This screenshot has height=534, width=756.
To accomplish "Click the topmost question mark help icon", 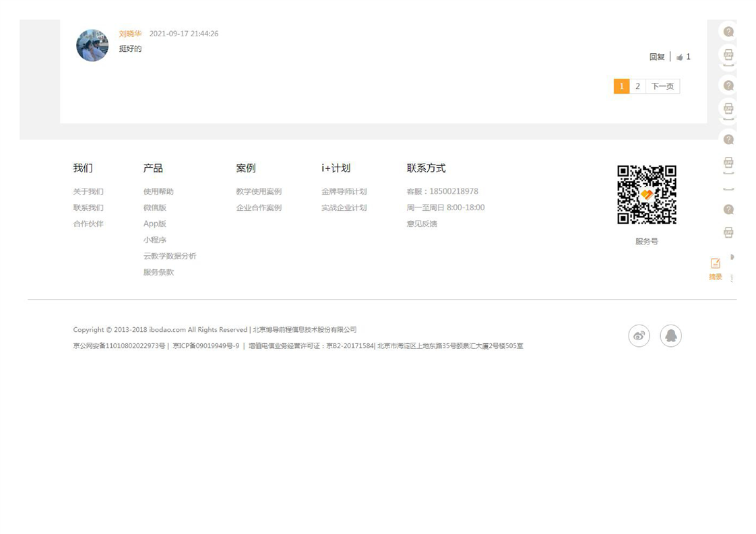I will (x=728, y=32).
